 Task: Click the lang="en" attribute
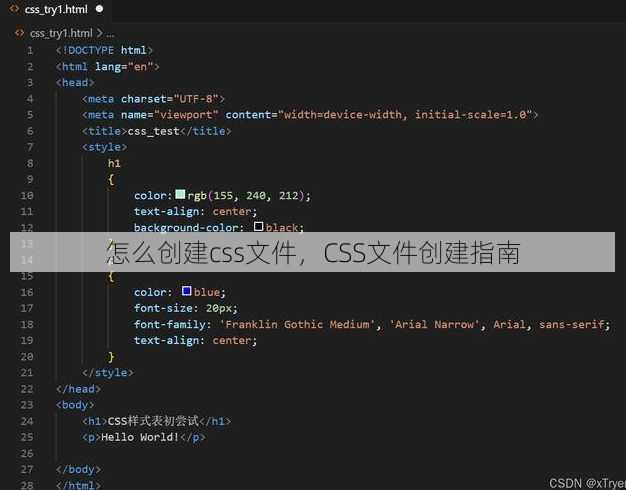coord(124,67)
